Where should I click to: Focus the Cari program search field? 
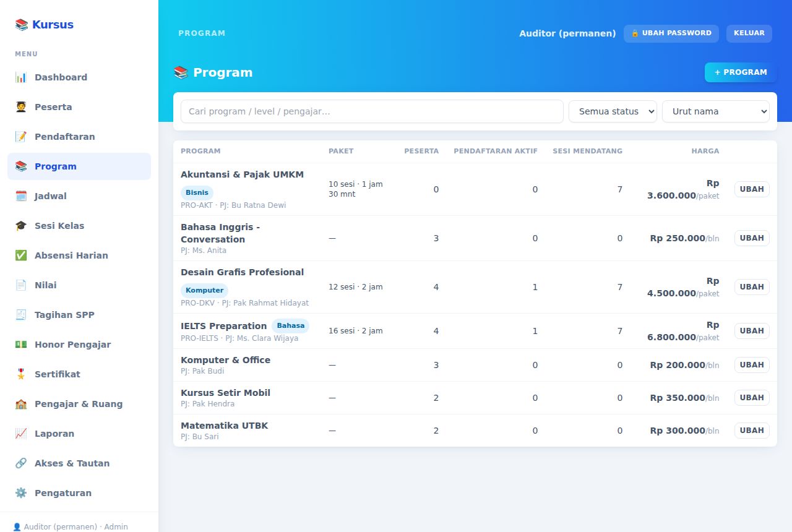[x=372, y=111]
